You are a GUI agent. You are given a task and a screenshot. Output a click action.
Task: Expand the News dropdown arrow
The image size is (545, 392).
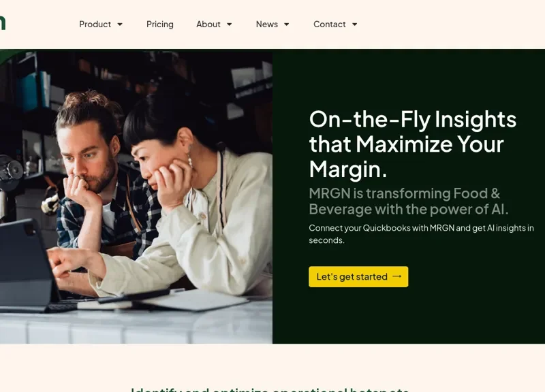287,24
